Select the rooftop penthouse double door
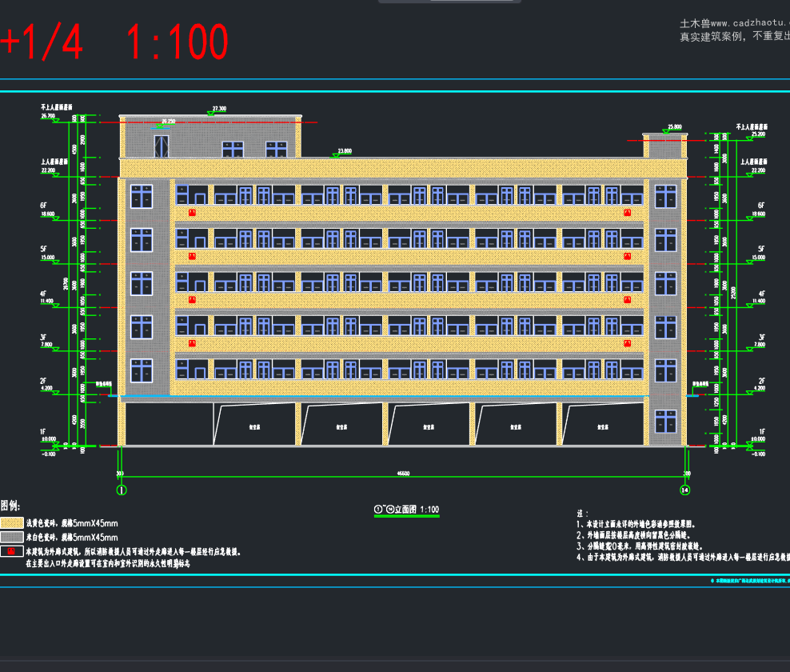The image size is (790, 672). (x=162, y=146)
